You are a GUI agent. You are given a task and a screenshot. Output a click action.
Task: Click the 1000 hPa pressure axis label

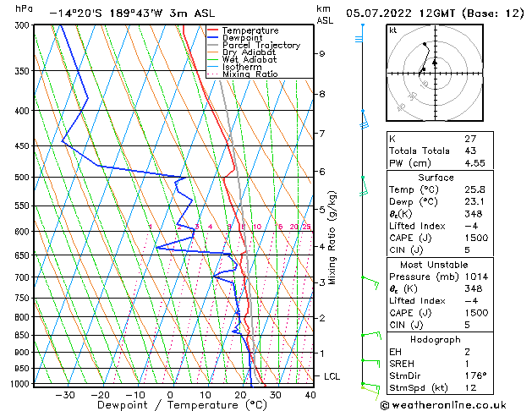[20, 384]
